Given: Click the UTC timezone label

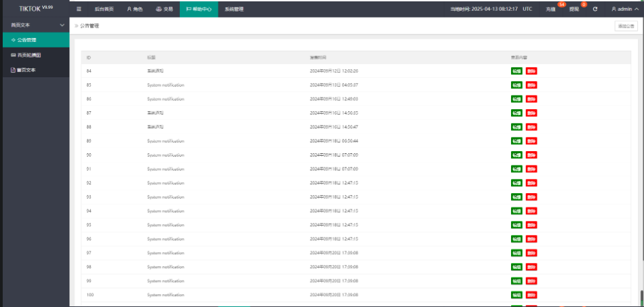Looking at the screenshot, I should [x=527, y=9].
